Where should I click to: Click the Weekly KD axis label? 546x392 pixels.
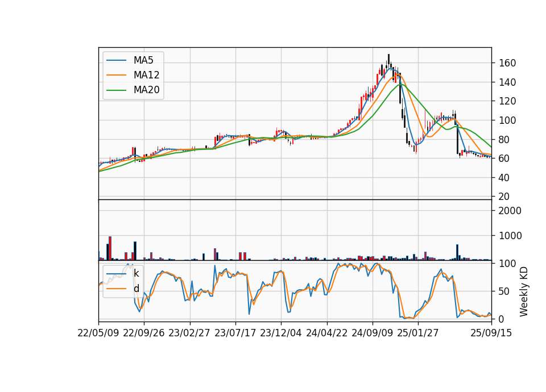[524, 291]
